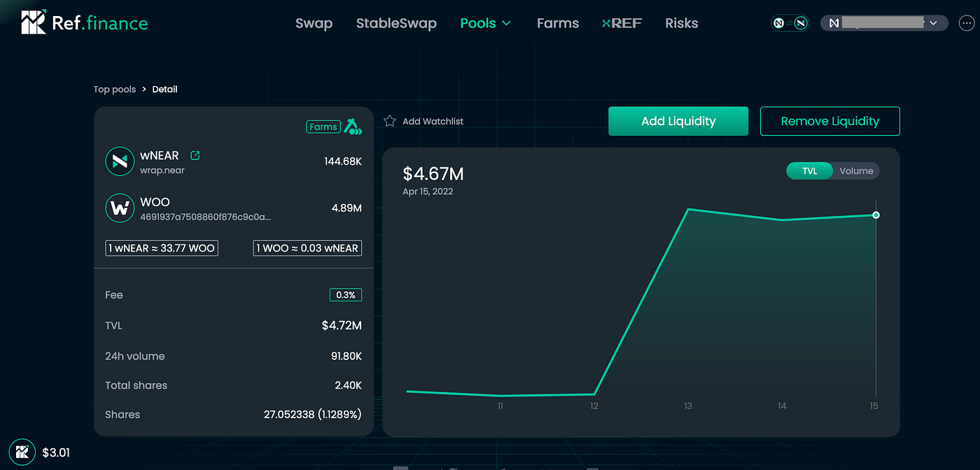Click the star Add Watchlist icon

click(390, 121)
